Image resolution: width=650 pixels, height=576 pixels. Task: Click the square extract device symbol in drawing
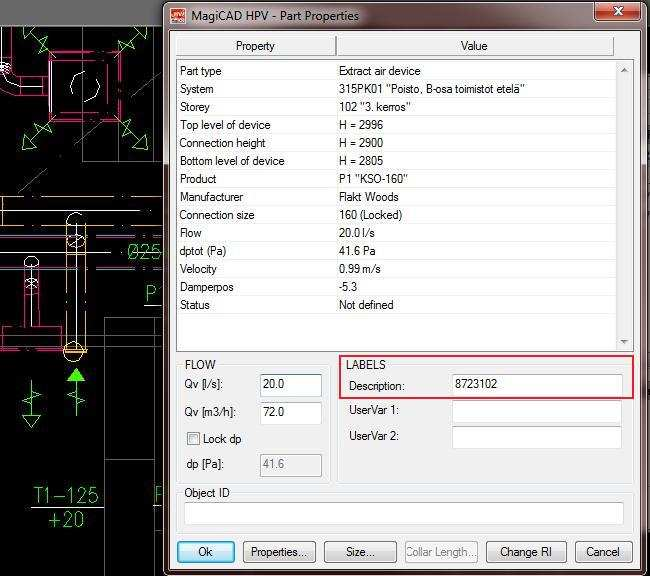[85, 86]
